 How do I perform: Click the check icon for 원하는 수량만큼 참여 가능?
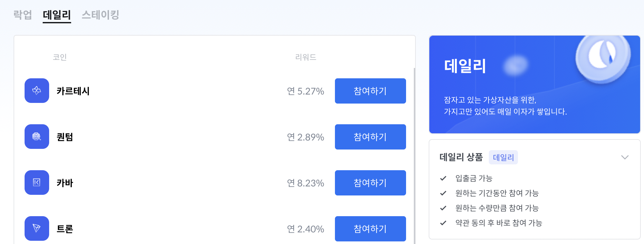click(443, 208)
